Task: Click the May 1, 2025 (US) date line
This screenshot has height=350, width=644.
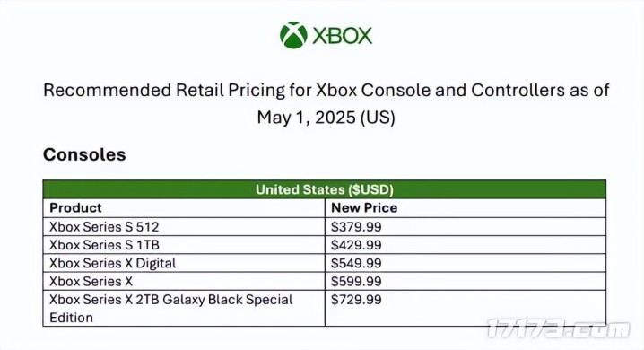Action: pyautogui.click(x=326, y=118)
